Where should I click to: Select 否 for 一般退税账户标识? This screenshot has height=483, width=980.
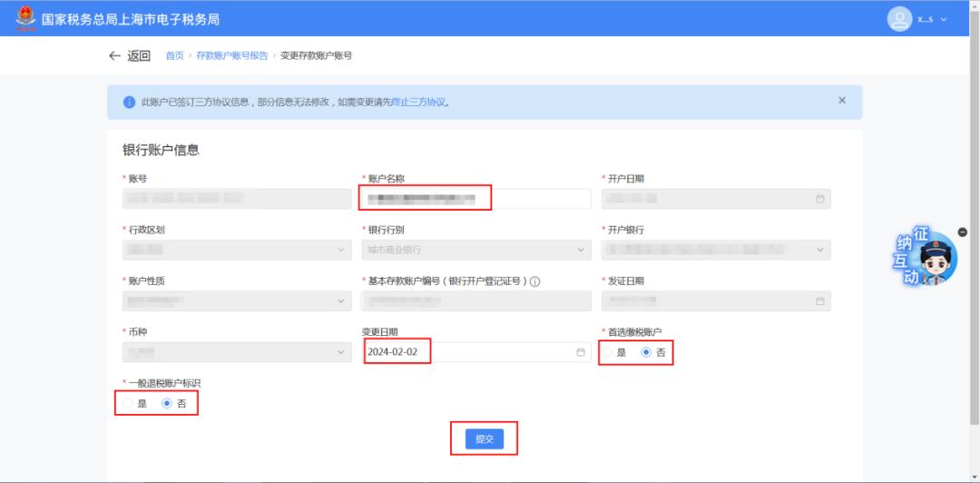tap(167, 403)
